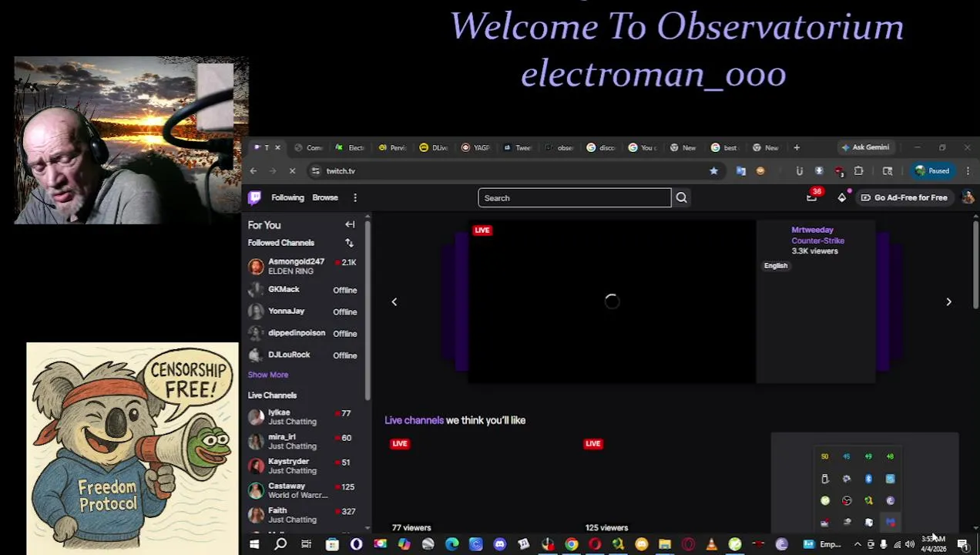This screenshot has width=980, height=555.
Task: Open Mrtweeday channel link in carousel
Action: [x=812, y=230]
